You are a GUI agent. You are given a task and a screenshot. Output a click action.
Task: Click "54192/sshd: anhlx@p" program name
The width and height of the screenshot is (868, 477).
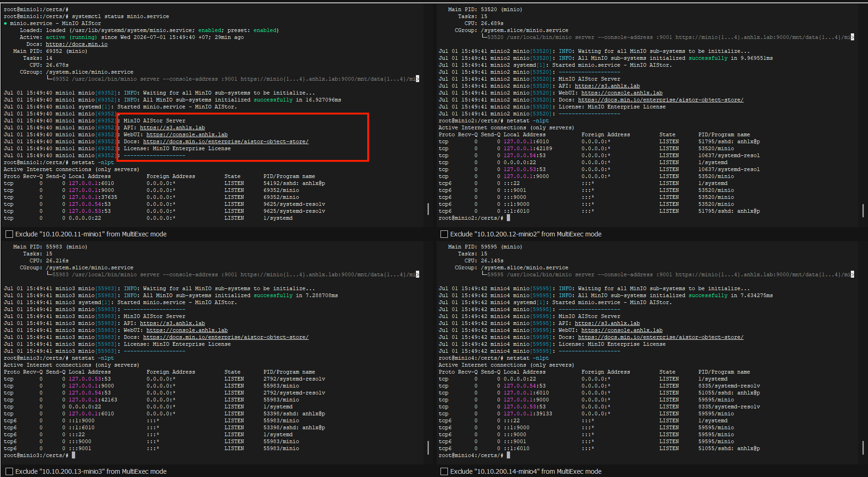[294, 184]
